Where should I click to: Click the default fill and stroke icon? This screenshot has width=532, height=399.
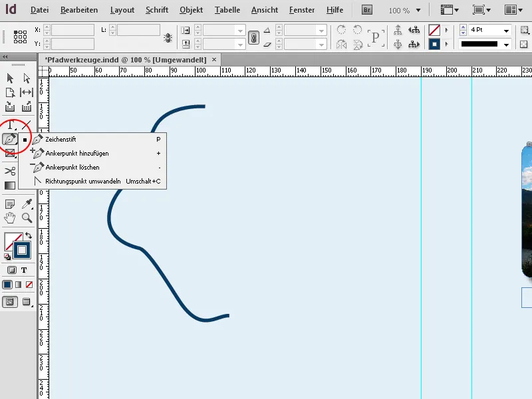tap(7, 257)
